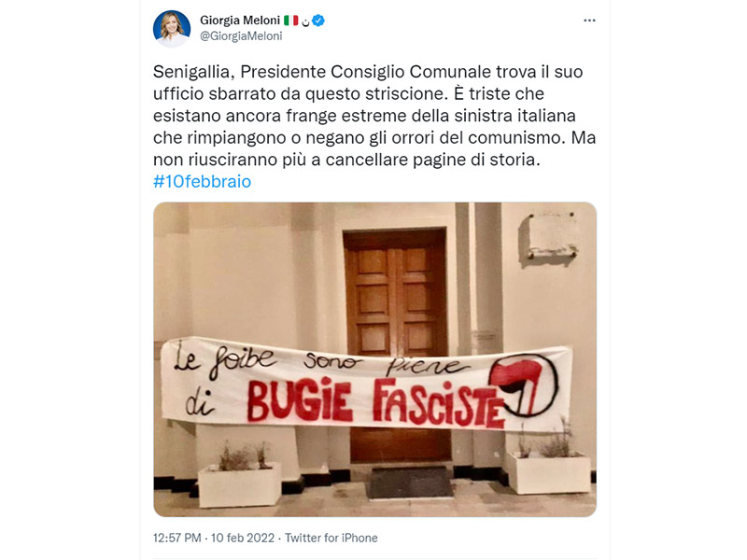
Task: Click the dark doormat below the door
Action: point(411,482)
